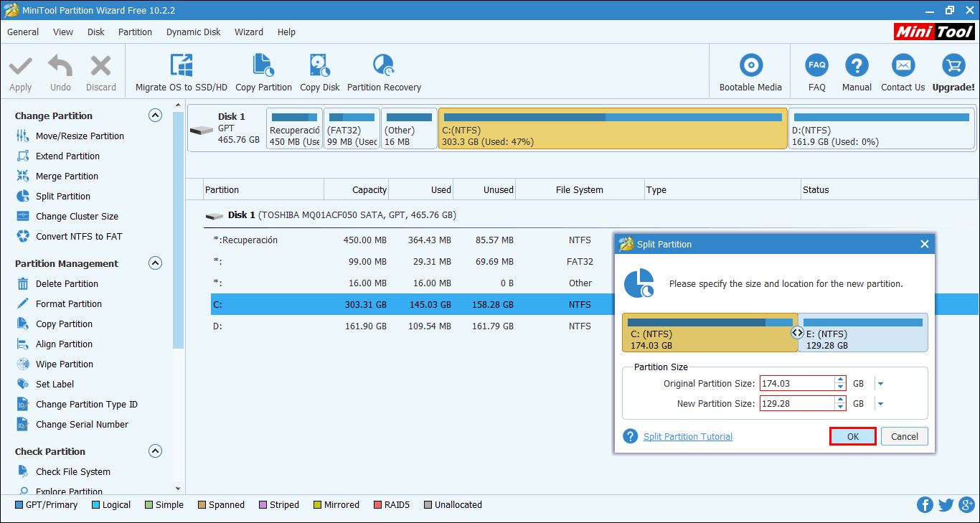Collapse the Check Partition section
Image resolution: width=980 pixels, height=523 pixels.
tap(155, 451)
